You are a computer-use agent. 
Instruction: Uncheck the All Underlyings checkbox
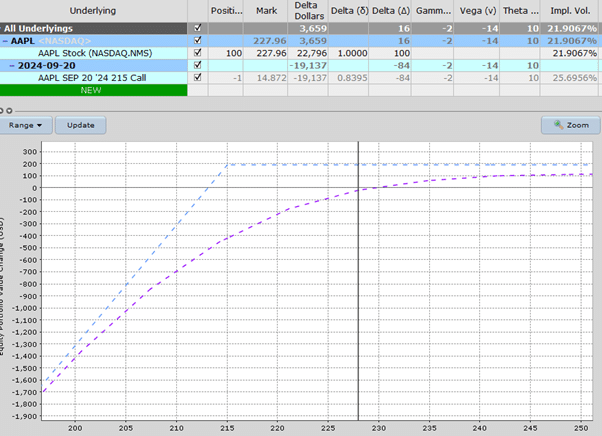coord(196,30)
